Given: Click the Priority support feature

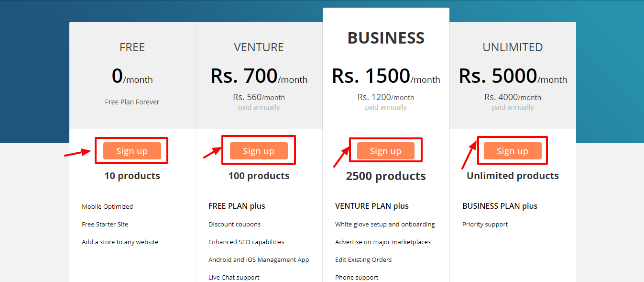Looking at the screenshot, I should tap(485, 224).
